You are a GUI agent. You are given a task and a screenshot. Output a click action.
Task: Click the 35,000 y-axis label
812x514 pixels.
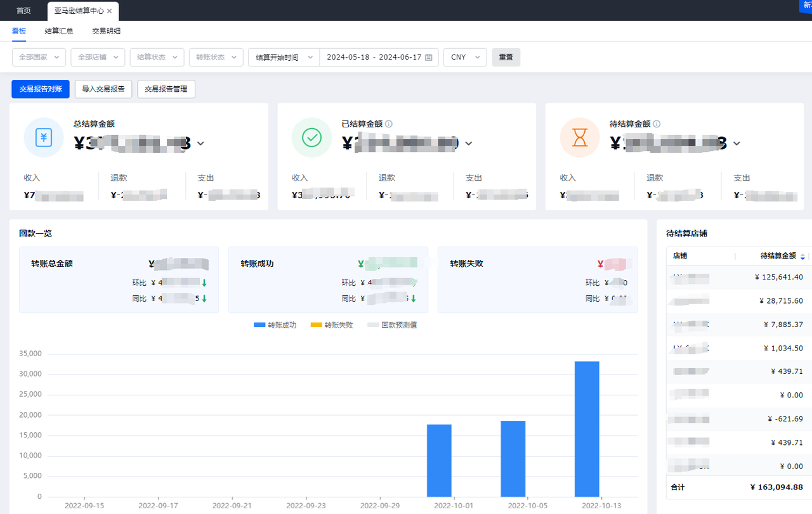[30, 354]
